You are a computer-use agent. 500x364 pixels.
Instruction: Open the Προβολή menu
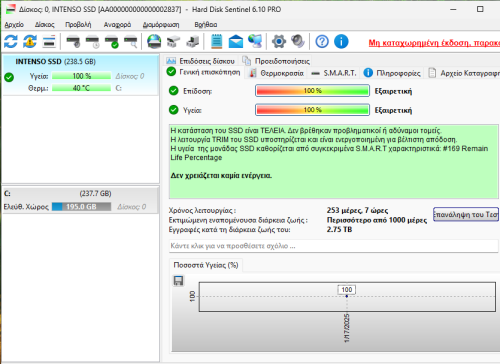[x=78, y=25]
